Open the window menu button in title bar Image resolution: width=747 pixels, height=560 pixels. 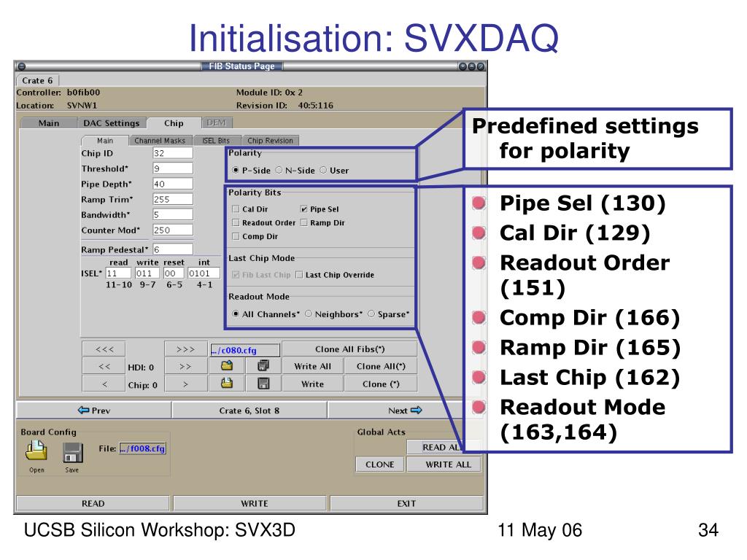pyautogui.click(x=21, y=66)
